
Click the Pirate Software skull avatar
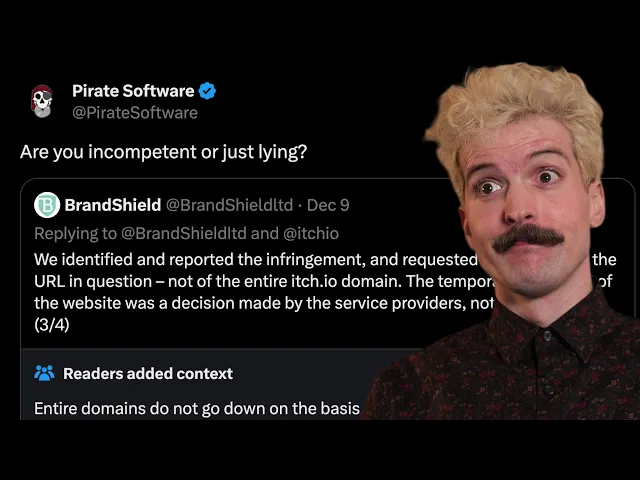[x=42, y=101]
